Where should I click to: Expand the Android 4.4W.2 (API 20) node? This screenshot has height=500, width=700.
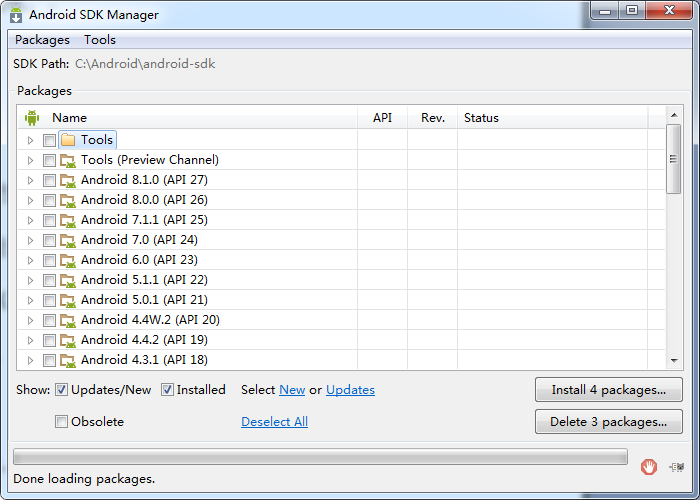(x=30, y=321)
